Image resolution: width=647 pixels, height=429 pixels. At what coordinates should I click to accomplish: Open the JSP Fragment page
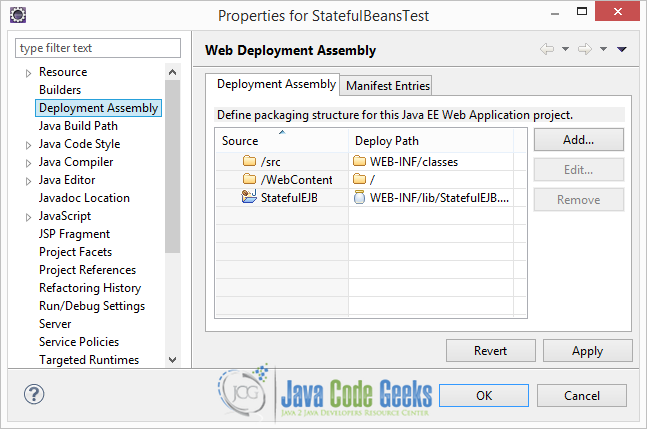pos(74,234)
